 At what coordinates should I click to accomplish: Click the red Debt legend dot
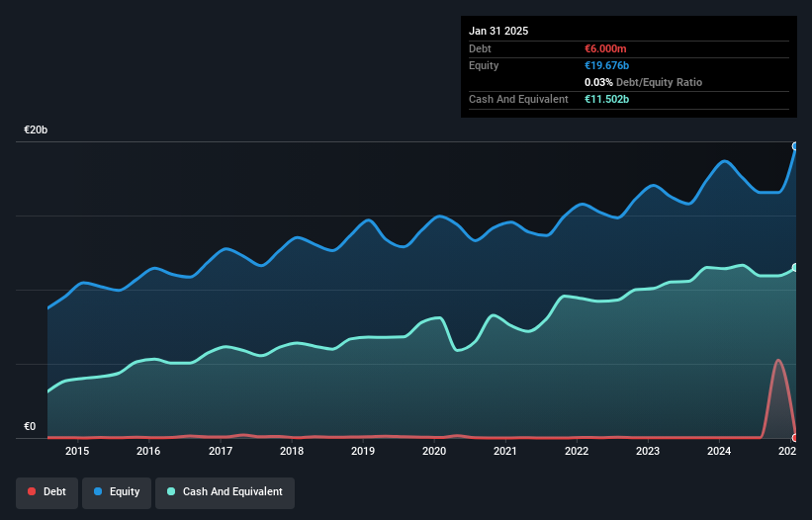pyautogui.click(x=32, y=491)
